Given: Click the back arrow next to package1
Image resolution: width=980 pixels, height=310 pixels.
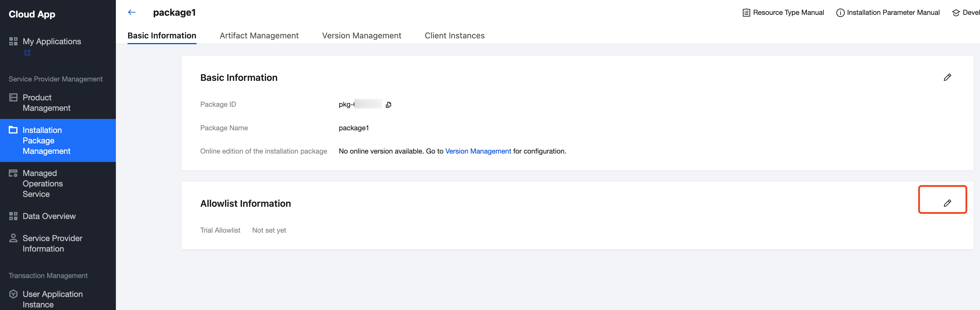Looking at the screenshot, I should [x=132, y=13].
